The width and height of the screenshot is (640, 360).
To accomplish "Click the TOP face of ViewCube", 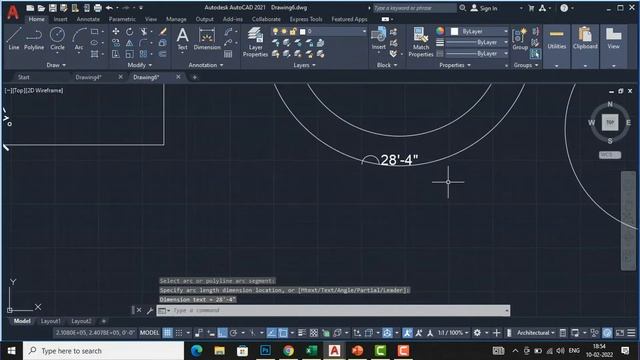I will point(610,122).
